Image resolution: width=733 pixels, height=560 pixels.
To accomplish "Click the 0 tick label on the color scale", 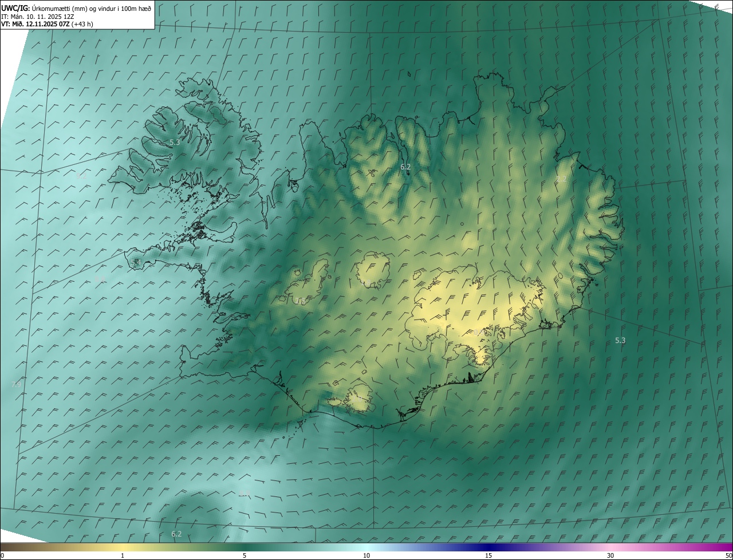I will point(2,555).
